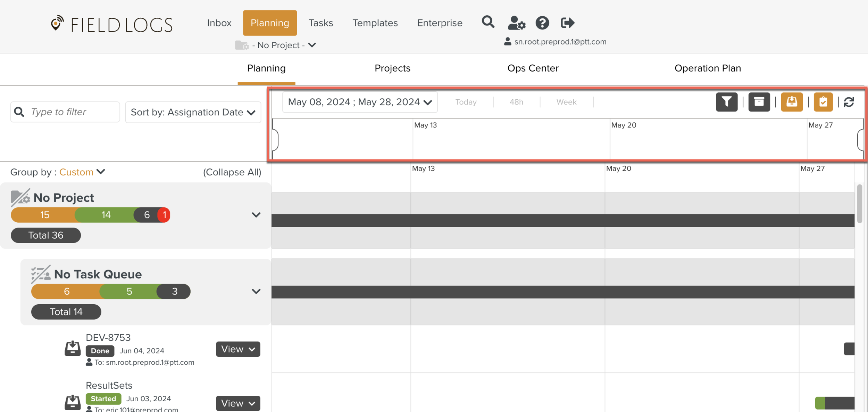Screen dimensions: 868x412
Task: Open the Templates menu item
Action: [375, 23]
